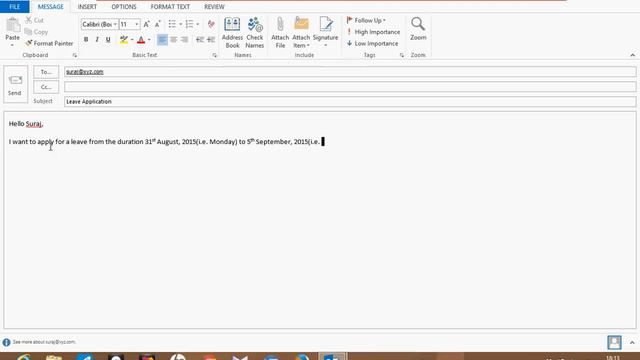Switch to the OPTIONS tab
Screen dimensions: 640x360
click(x=124, y=7)
